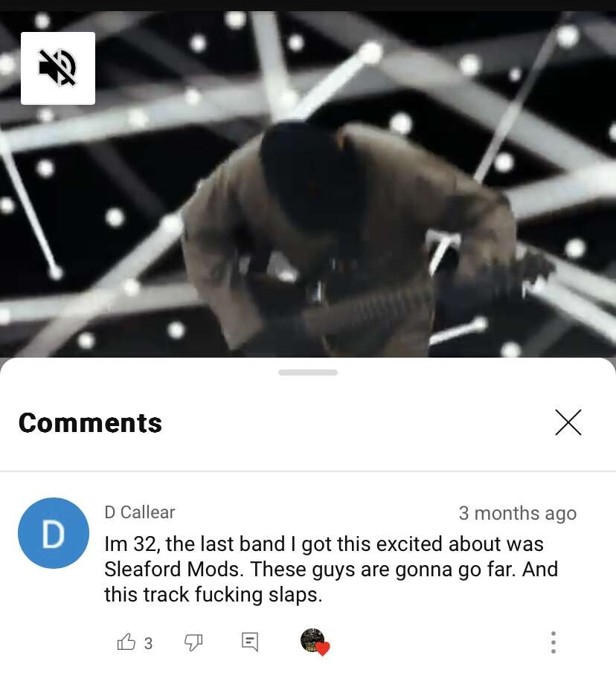Dislike the comment with thumbs down icon
616x693 pixels.
click(193, 642)
